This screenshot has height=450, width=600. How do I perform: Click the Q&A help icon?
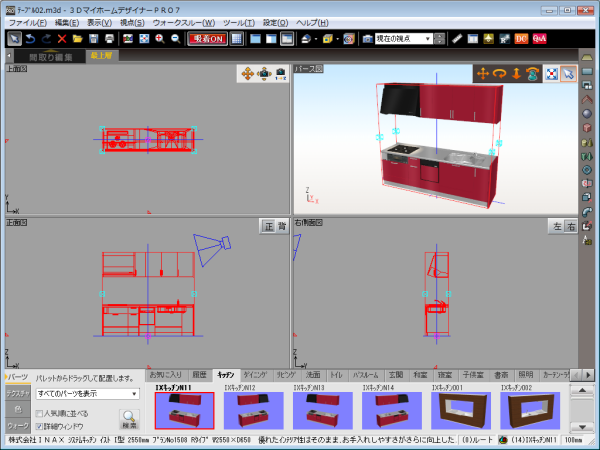coord(539,38)
